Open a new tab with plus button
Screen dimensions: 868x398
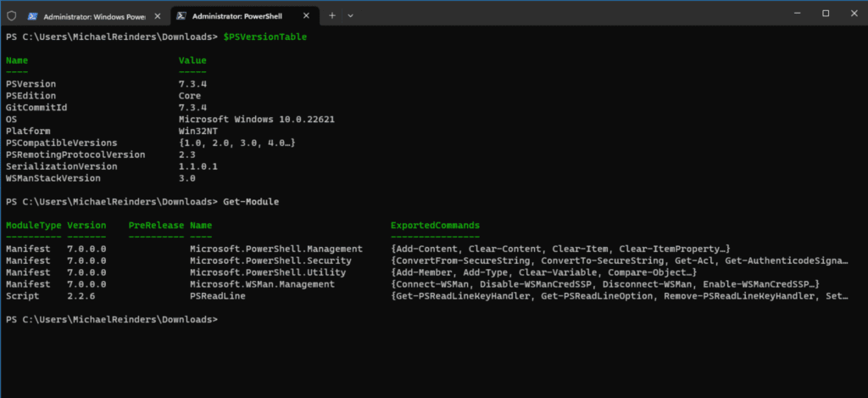(x=332, y=16)
